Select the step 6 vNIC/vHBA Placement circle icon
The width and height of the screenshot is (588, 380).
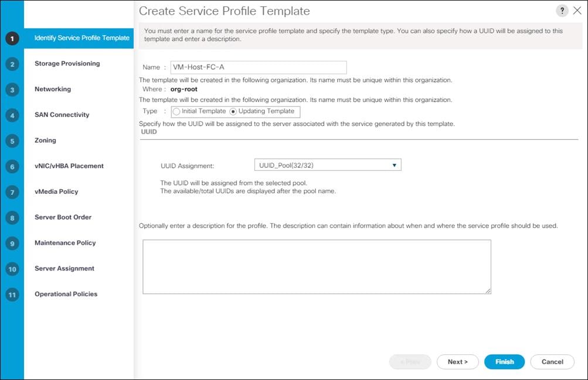point(12,166)
